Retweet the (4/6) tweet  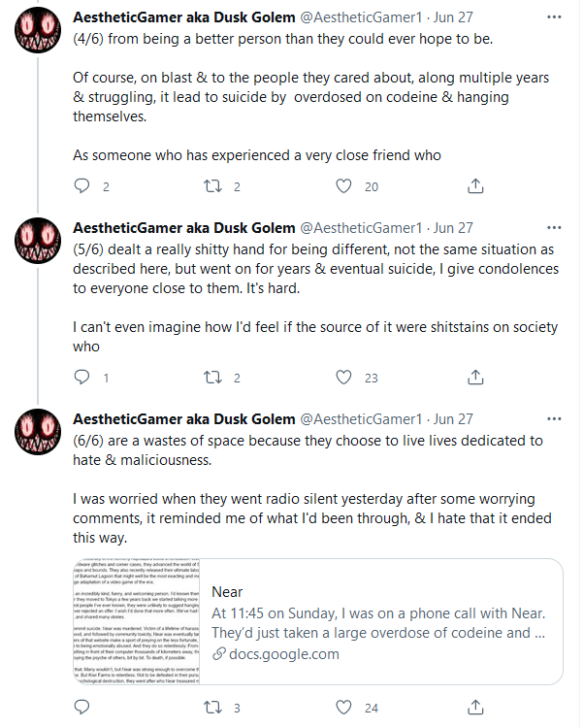pyautogui.click(x=212, y=186)
